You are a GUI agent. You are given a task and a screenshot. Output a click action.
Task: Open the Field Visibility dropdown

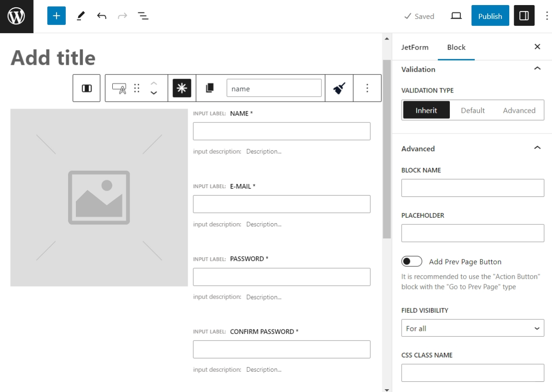click(472, 328)
